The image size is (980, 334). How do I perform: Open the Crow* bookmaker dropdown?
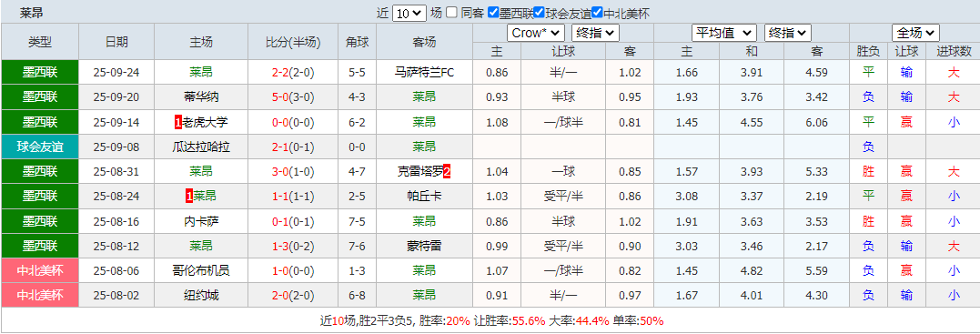coord(536,33)
